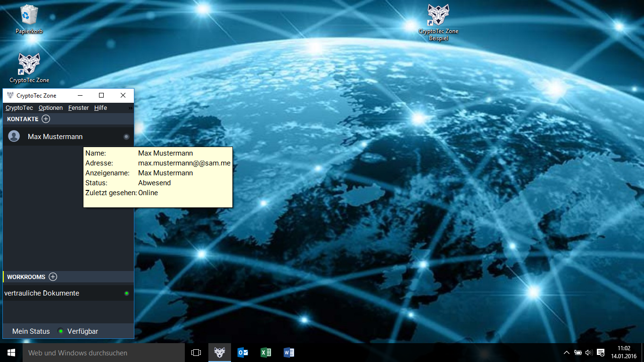Click the green dot of vertrauliche Dokumente
Image resolution: width=644 pixels, height=362 pixels.
(126, 293)
